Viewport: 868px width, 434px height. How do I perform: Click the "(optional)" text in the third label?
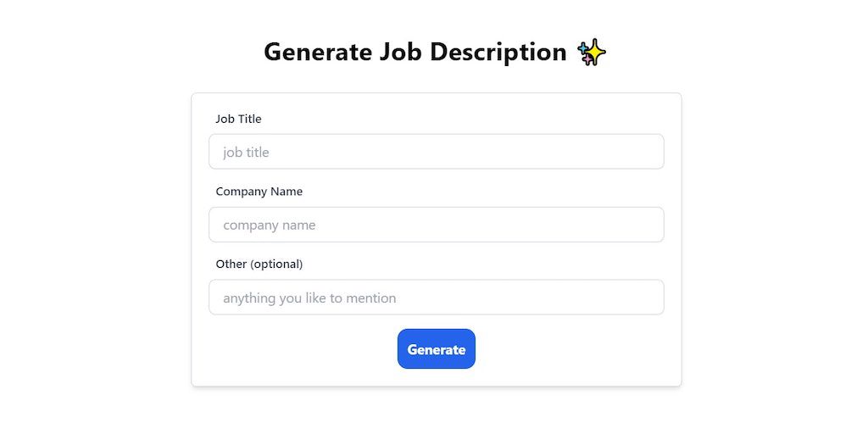pyautogui.click(x=276, y=264)
